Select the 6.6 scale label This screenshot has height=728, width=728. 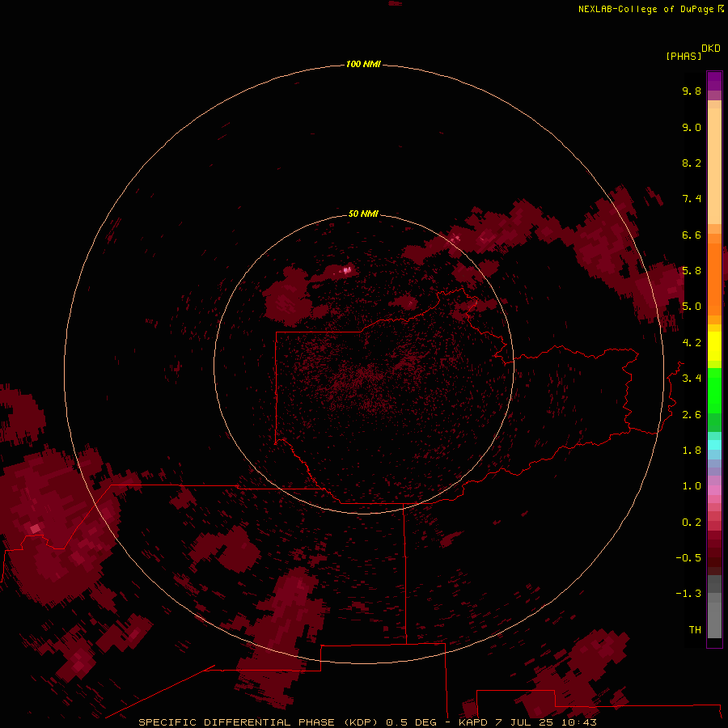pyautogui.click(x=692, y=235)
